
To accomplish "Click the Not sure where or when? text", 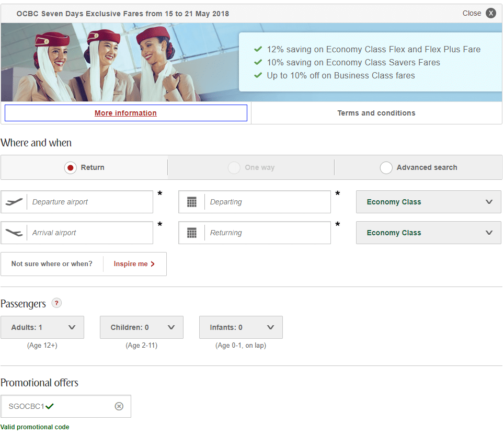I will [x=52, y=264].
